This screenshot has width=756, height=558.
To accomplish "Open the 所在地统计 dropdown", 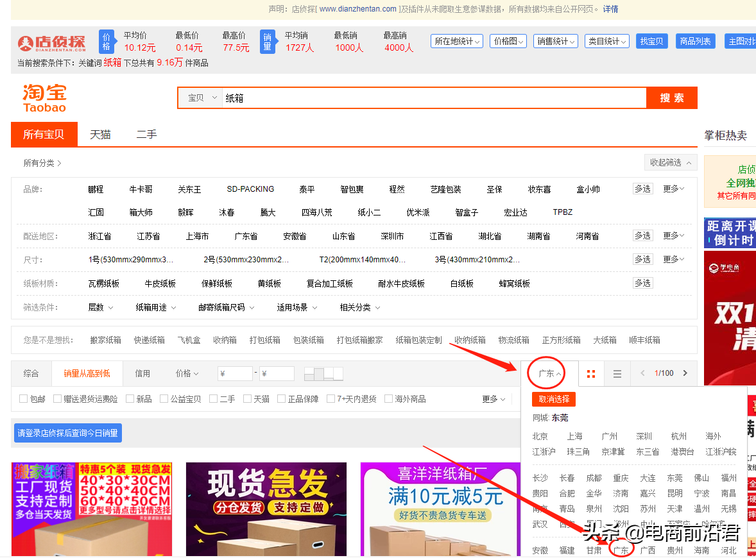I will pyautogui.click(x=456, y=41).
